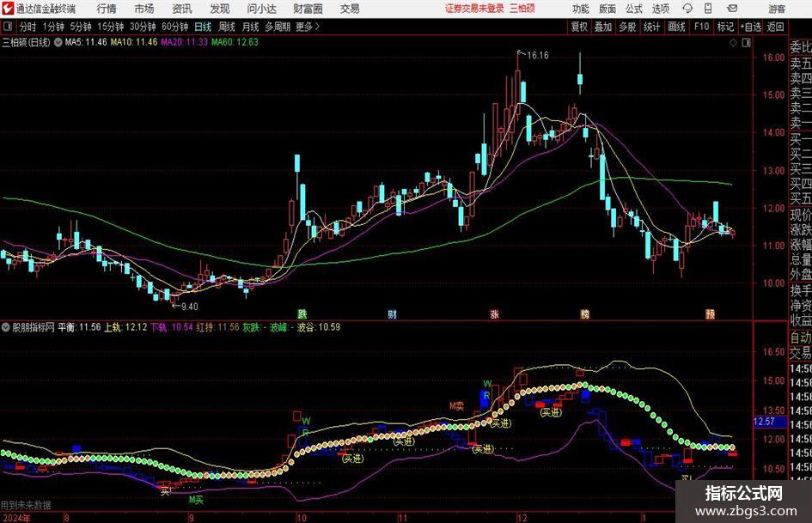Open the customer service headset icon

click(687, 9)
